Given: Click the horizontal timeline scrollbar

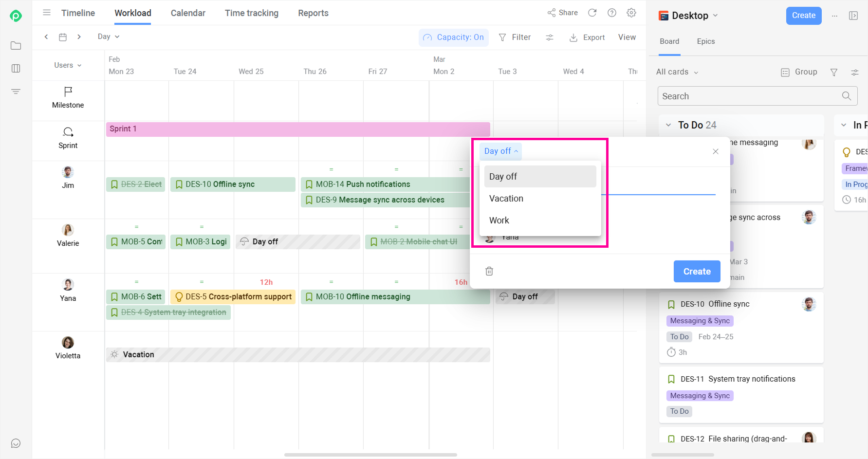Looking at the screenshot, I should point(370,455).
